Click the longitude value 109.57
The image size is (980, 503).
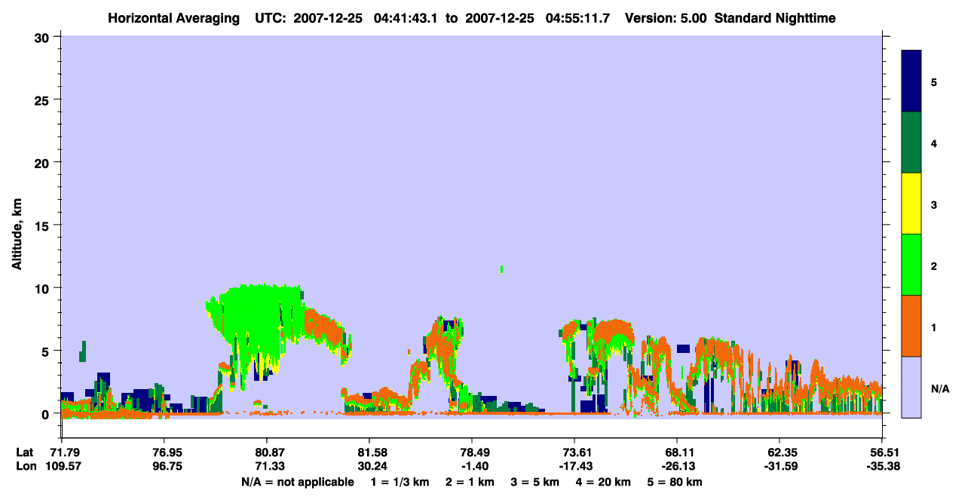(62, 465)
